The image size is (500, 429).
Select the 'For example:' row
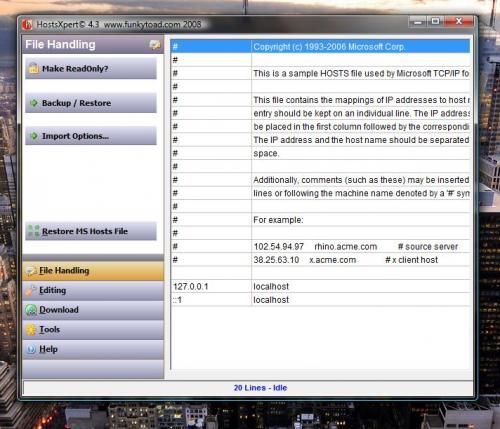320,220
